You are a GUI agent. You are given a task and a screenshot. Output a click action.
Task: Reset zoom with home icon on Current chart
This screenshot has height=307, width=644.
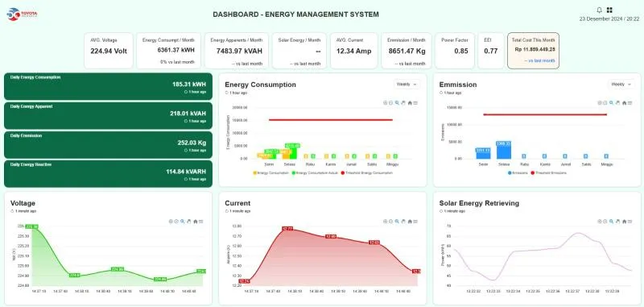410,221
